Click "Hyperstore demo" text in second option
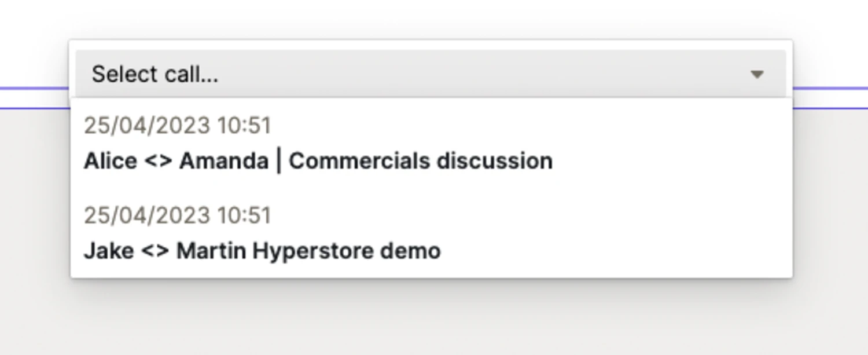The width and height of the screenshot is (868, 355). [x=347, y=251]
